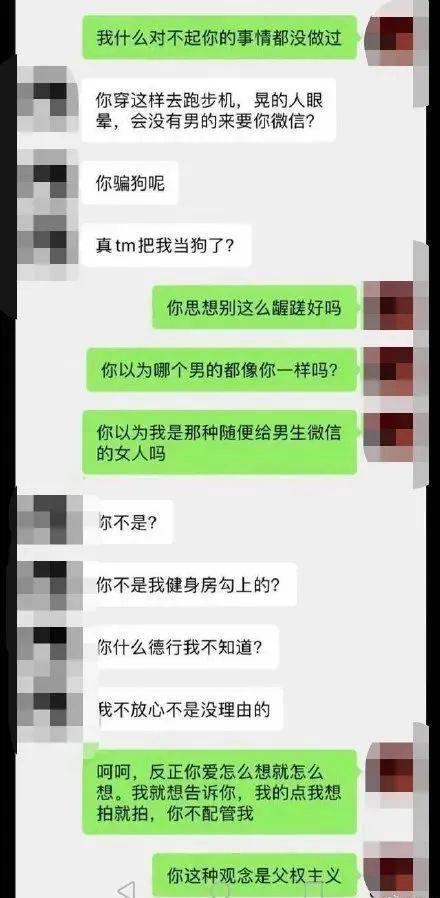Select the green bubble "我什么对不起你的事情都没做过"
Viewport: 440px width, 898px height.
[220, 37]
